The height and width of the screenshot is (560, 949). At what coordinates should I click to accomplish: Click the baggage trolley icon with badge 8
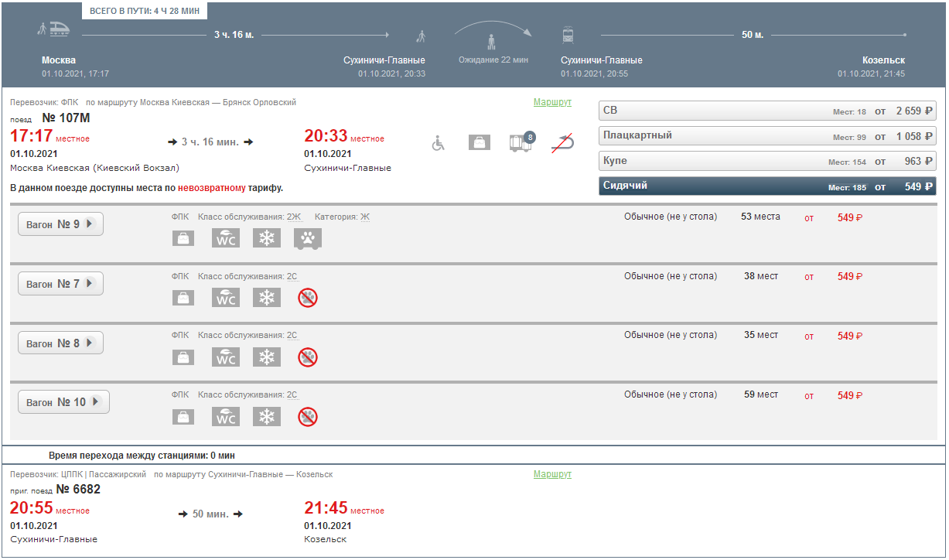click(x=521, y=142)
